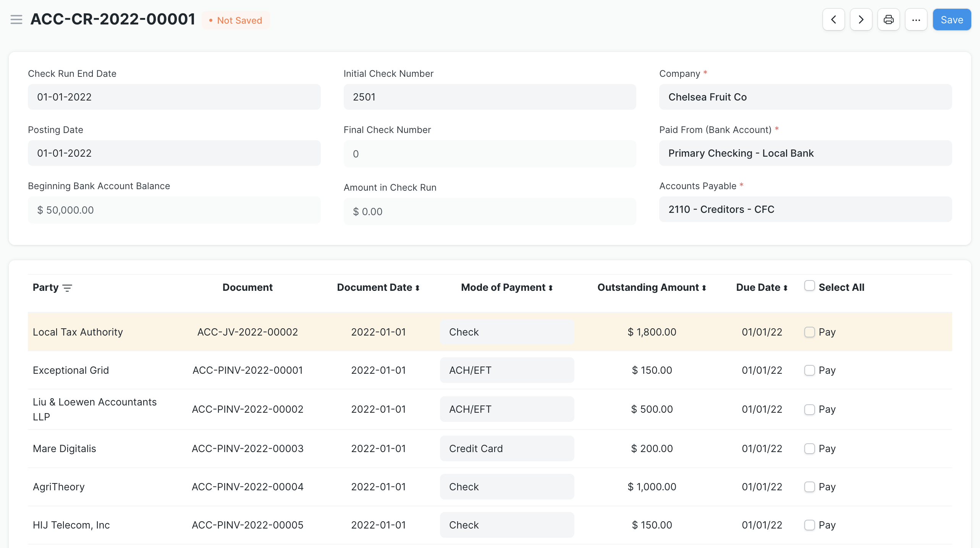Viewport: 980px width, 548px height.
Task: Click the Initial Check Number input field
Action: 489,96
